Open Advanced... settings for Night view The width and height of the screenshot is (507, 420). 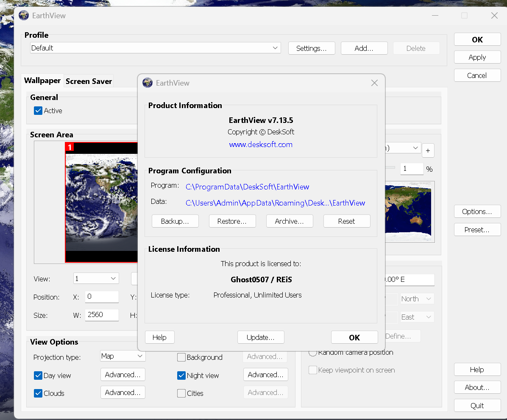[x=265, y=374]
